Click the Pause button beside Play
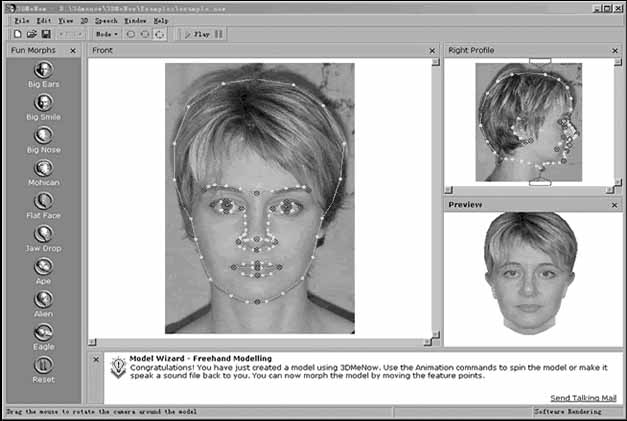The width and height of the screenshot is (627, 421). 220,34
